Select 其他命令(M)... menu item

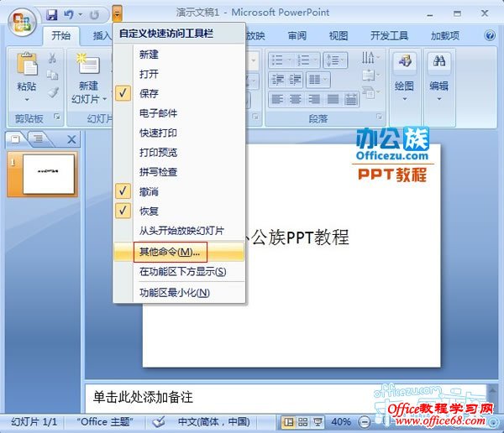click(x=180, y=252)
